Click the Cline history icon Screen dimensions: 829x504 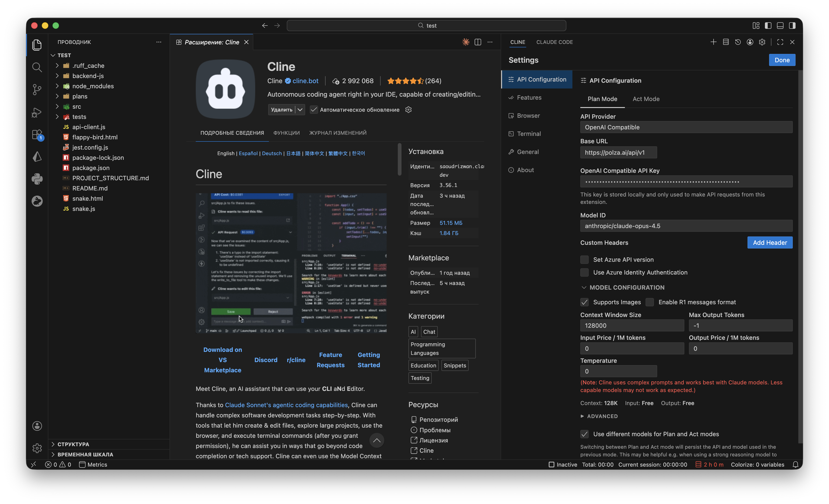coord(738,42)
